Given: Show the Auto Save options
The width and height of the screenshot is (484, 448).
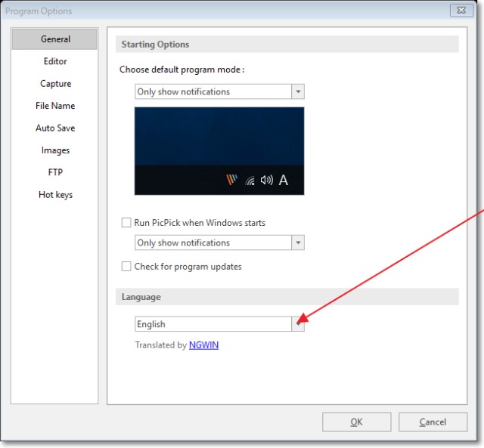Looking at the screenshot, I should point(55,128).
